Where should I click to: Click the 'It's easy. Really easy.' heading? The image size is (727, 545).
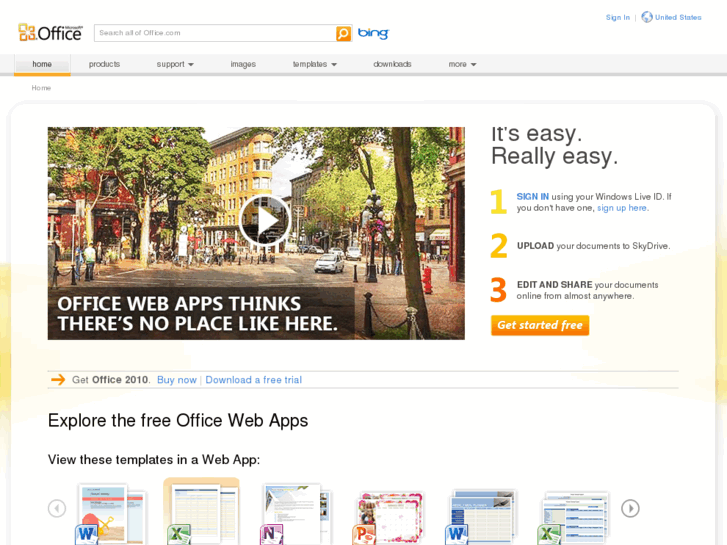click(x=555, y=145)
